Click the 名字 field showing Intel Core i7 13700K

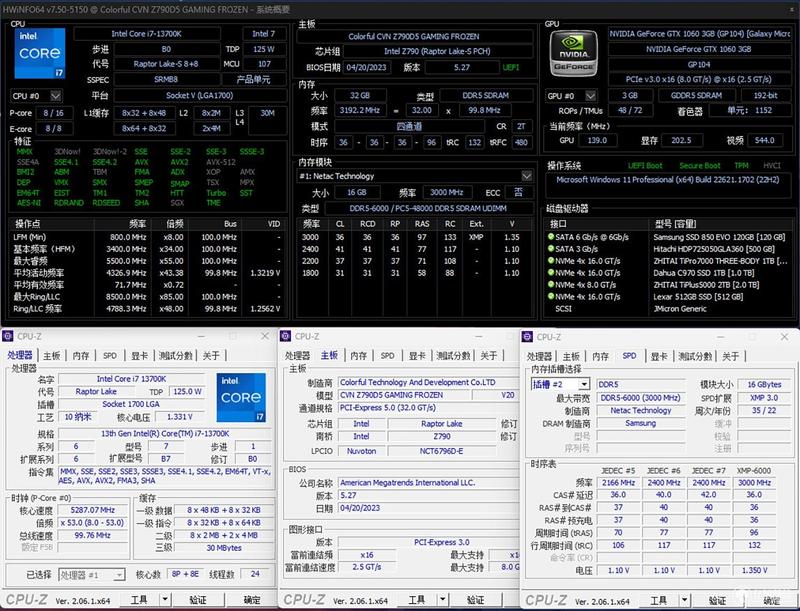[132, 379]
